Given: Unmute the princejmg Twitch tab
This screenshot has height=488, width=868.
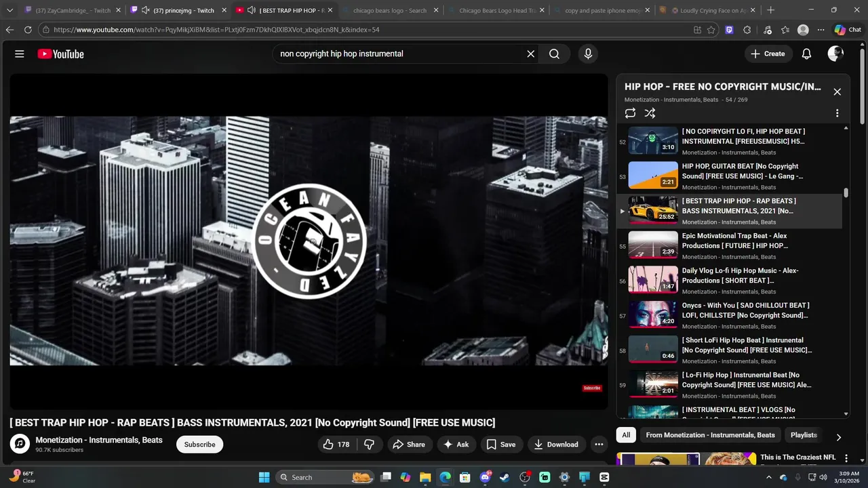Looking at the screenshot, I should (145, 10).
